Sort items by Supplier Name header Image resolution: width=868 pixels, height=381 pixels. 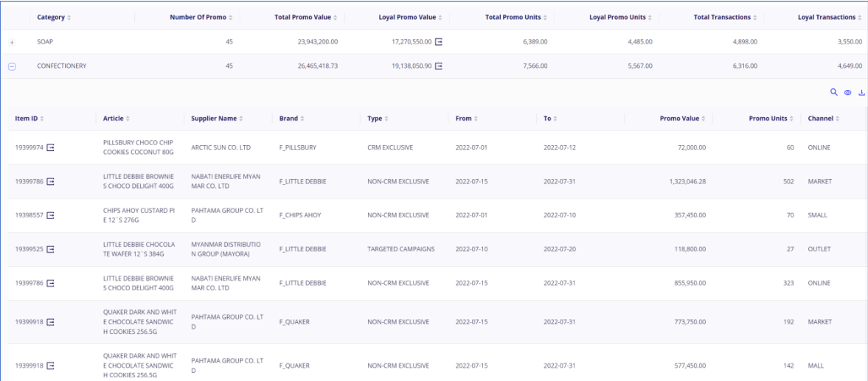tap(216, 119)
